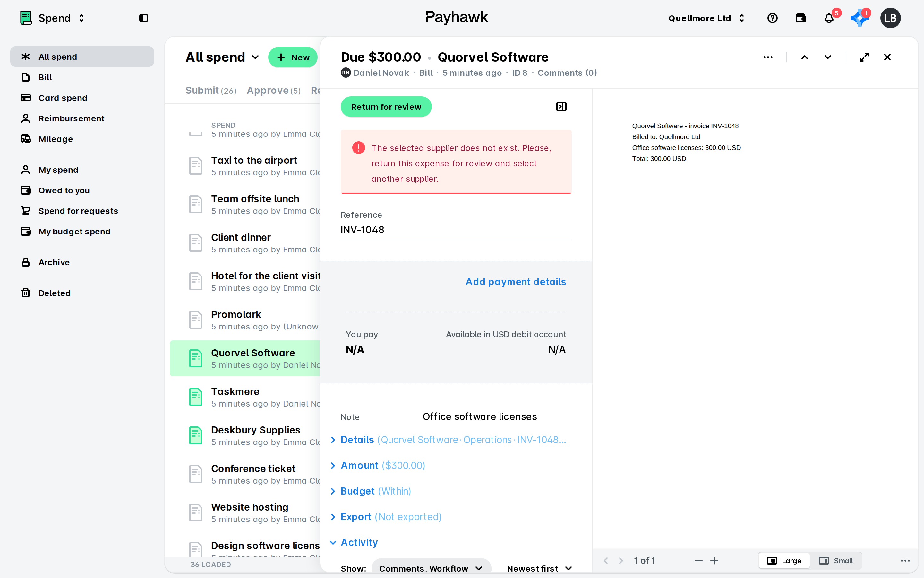The width and height of the screenshot is (924, 578).
Task: Open the three-dot more actions menu for the bill
Action: pos(768,57)
